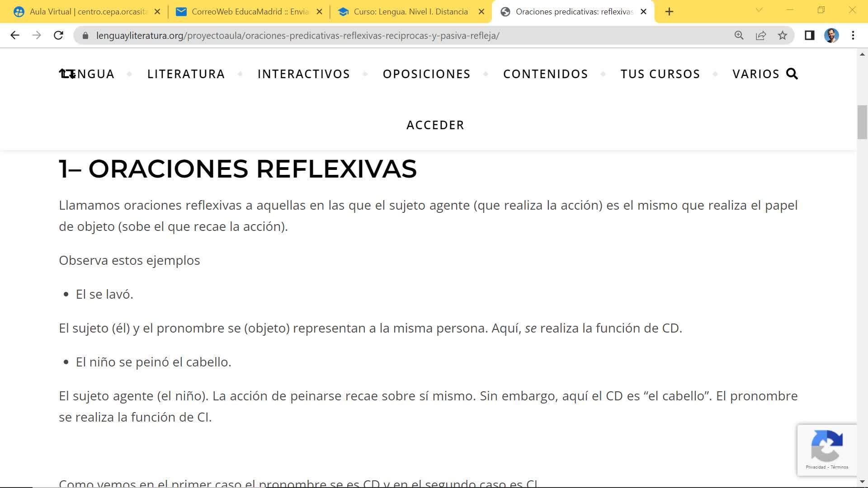Expand the tab search chevron
The image size is (868, 488).
[759, 10]
